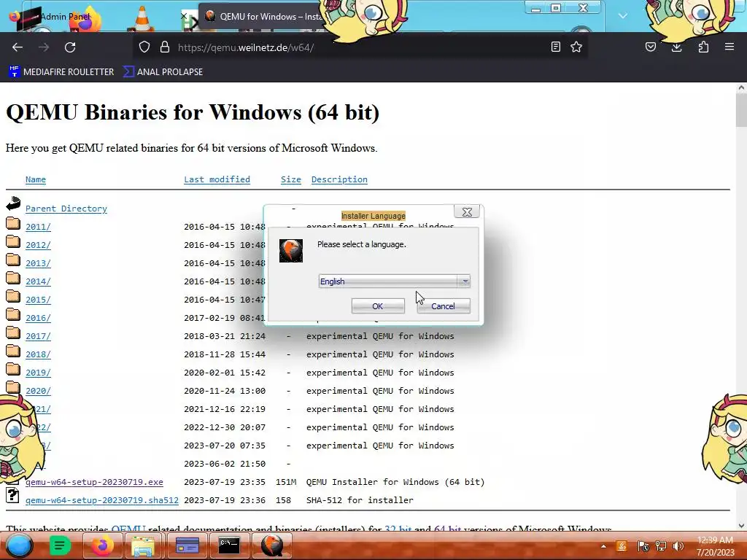Click the Java update tray icon
747x560 pixels.
[x=622, y=546]
